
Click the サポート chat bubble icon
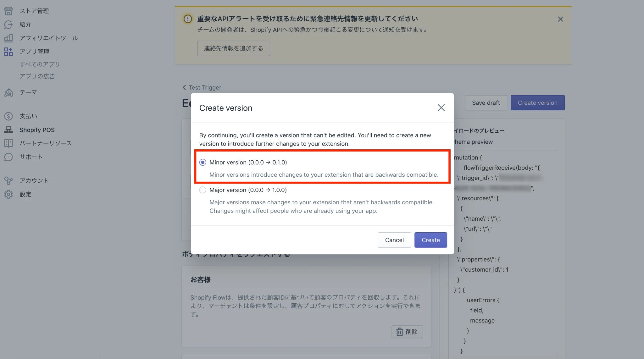coord(8,157)
